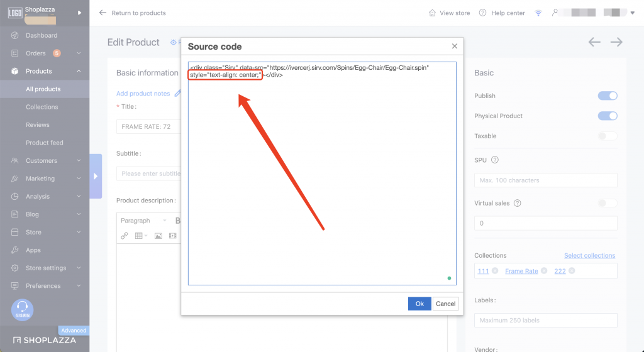This screenshot has width=644, height=352.
Task: Go to previous product with left arrow
Action: pyautogui.click(x=594, y=42)
